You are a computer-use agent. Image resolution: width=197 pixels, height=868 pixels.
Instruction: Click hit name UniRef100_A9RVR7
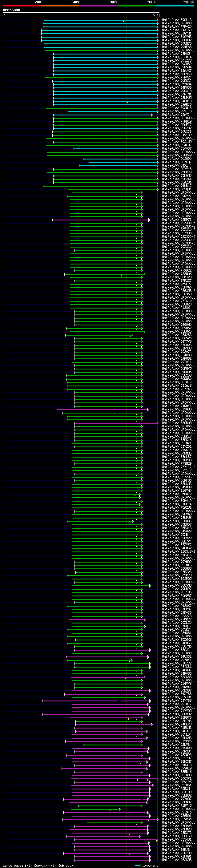pos(177,196)
